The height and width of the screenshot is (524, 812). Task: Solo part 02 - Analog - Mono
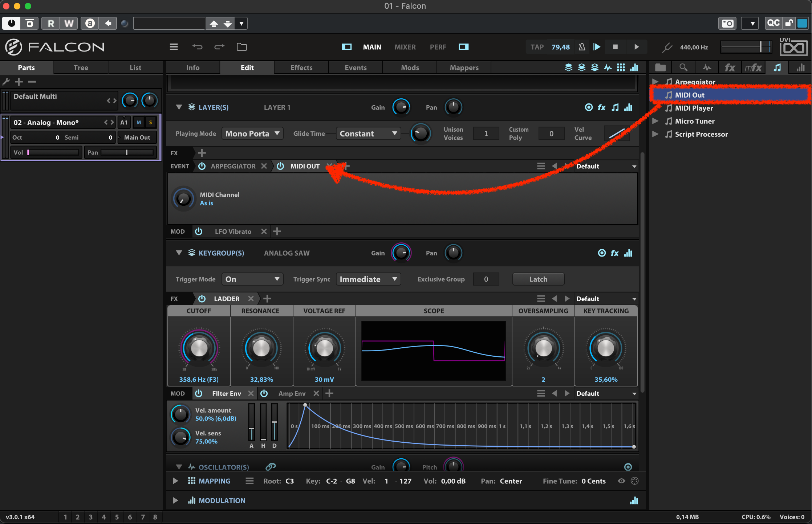point(150,122)
